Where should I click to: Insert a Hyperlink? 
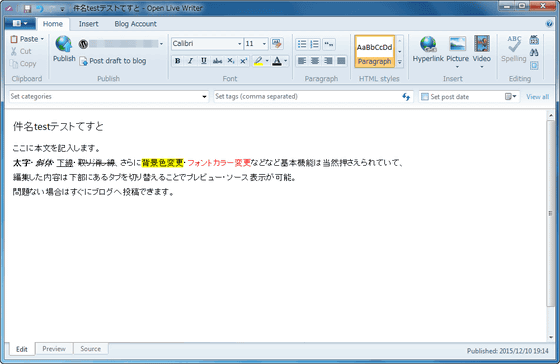click(x=428, y=49)
